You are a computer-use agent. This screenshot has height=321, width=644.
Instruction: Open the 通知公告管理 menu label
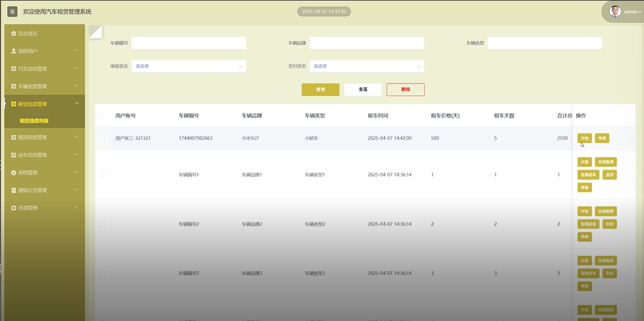(x=32, y=190)
